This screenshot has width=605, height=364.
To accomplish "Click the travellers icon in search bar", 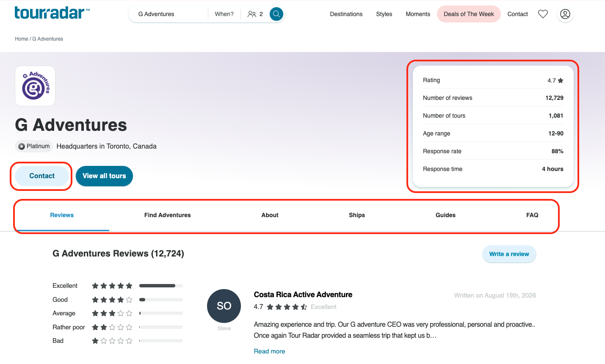I will pyautogui.click(x=252, y=14).
